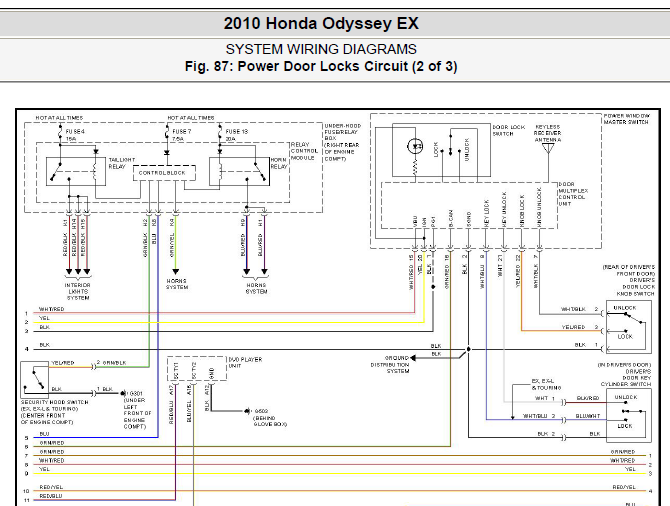Click the "KEY UNLOCK" pin label

click(x=504, y=209)
